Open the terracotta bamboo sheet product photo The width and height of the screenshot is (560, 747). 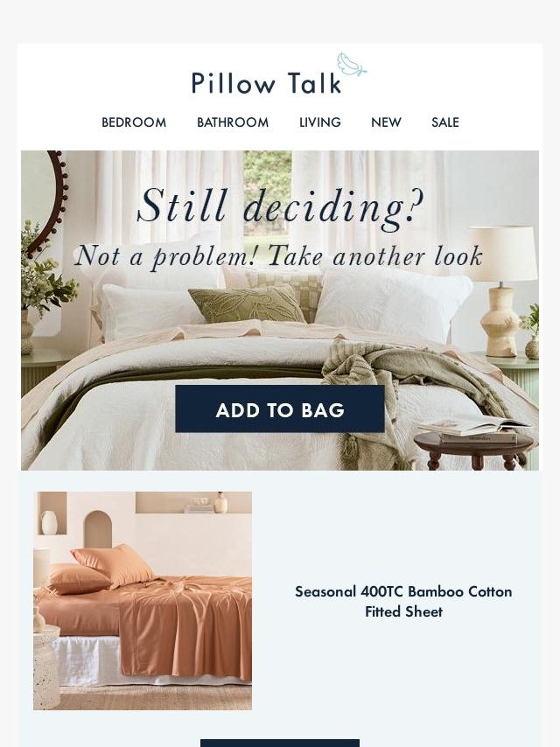(143, 601)
